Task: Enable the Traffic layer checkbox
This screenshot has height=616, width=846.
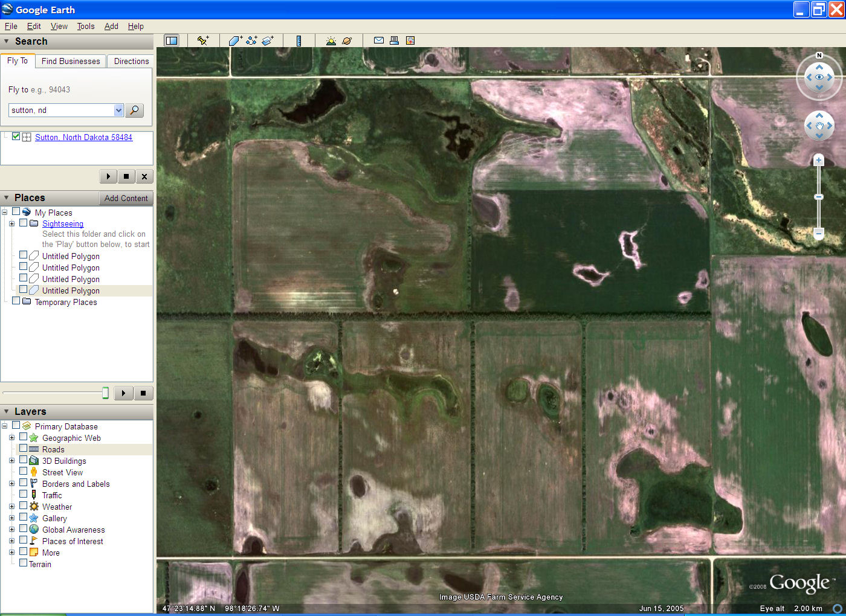Action: click(x=24, y=495)
